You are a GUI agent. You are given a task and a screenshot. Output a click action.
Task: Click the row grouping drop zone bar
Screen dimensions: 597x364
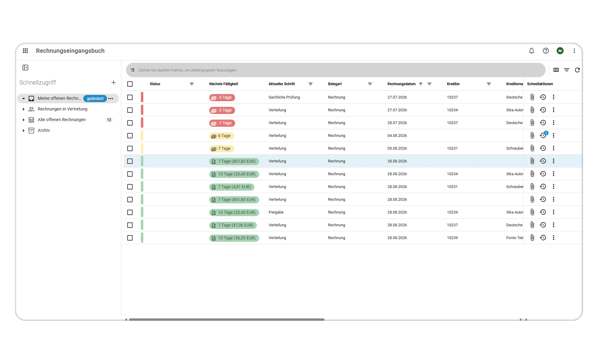point(336,70)
